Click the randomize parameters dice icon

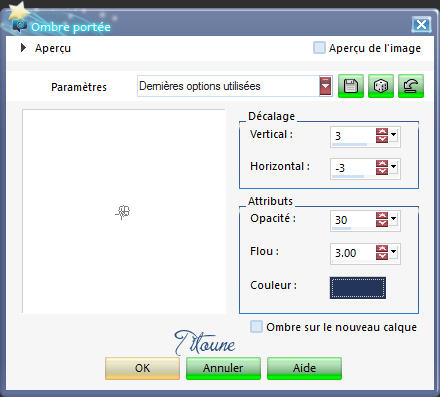tap(381, 86)
